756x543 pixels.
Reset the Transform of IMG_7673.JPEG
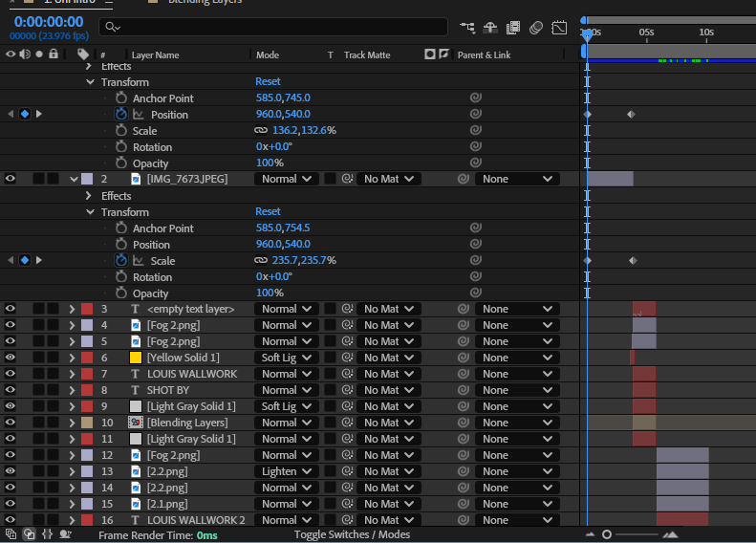pos(268,212)
